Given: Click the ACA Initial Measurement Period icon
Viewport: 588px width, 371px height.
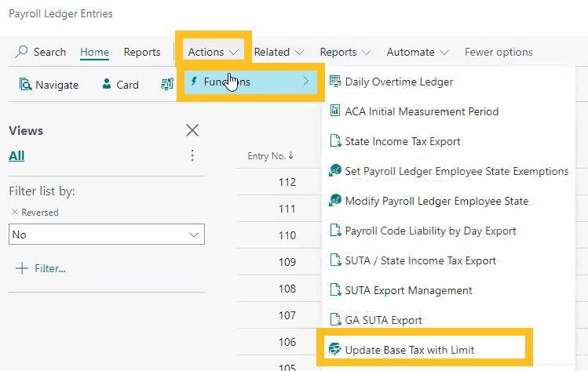Looking at the screenshot, I should coord(335,111).
